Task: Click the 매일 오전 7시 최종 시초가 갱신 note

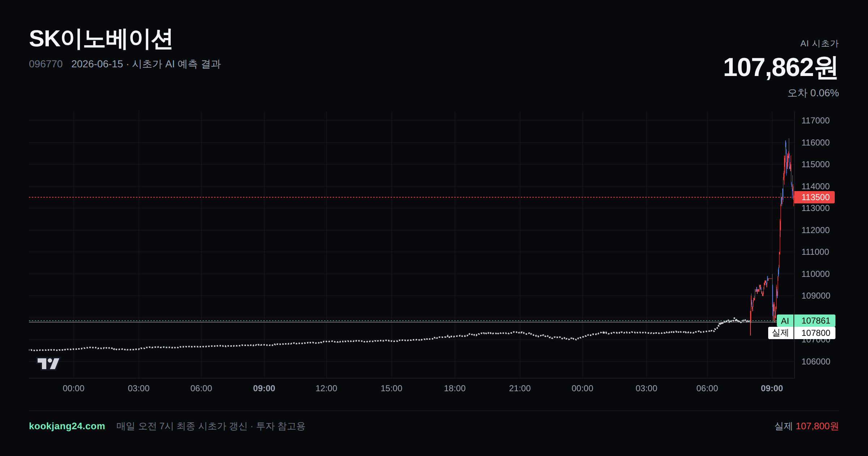Action: (182, 426)
